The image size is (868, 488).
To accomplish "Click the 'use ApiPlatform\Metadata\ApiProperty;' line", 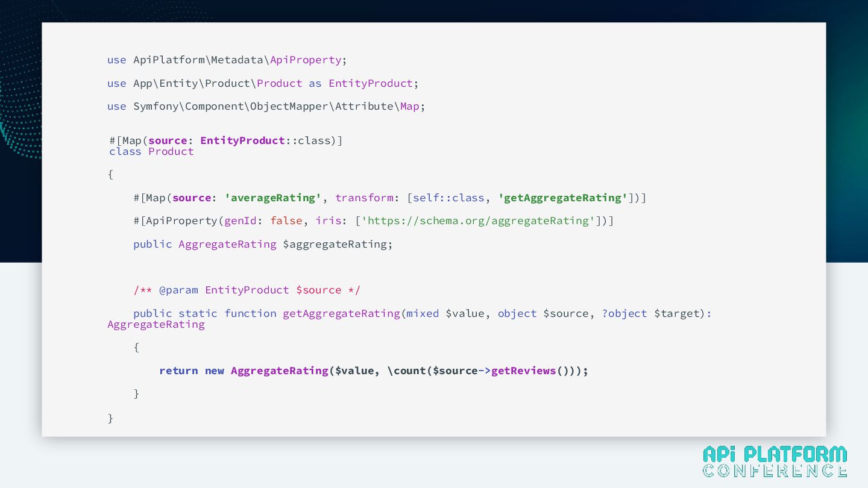I will click(227, 60).
